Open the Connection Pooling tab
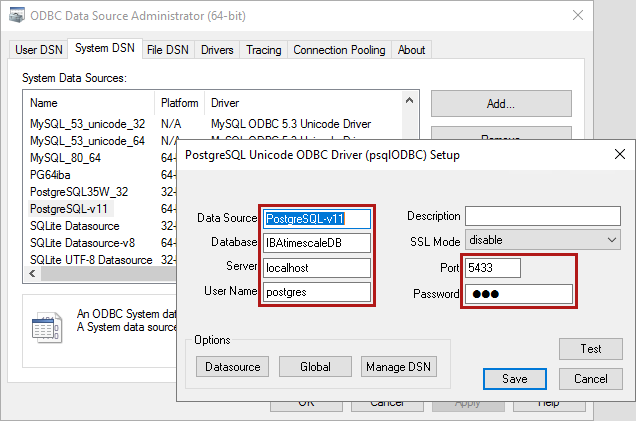 [x=339, y=50]
